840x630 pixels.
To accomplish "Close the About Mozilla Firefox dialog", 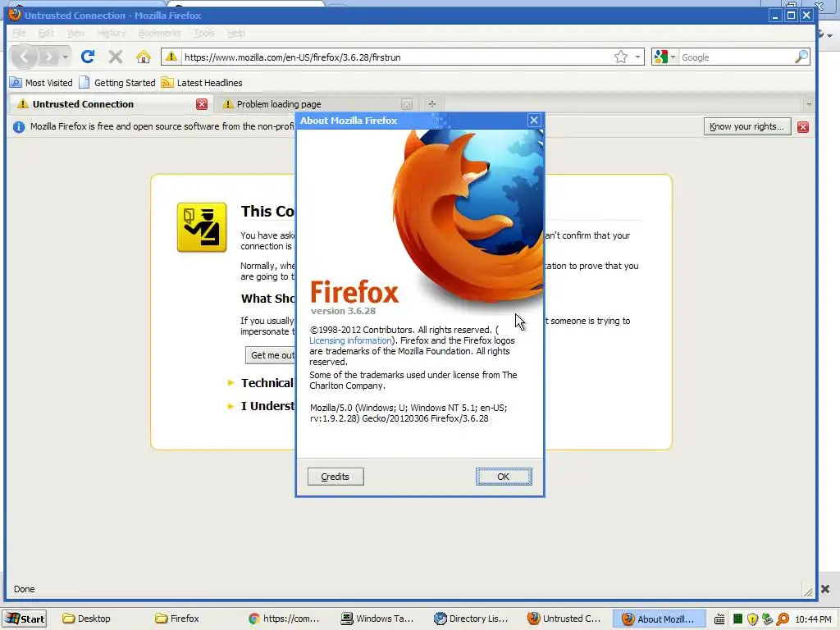I will 533,120.
